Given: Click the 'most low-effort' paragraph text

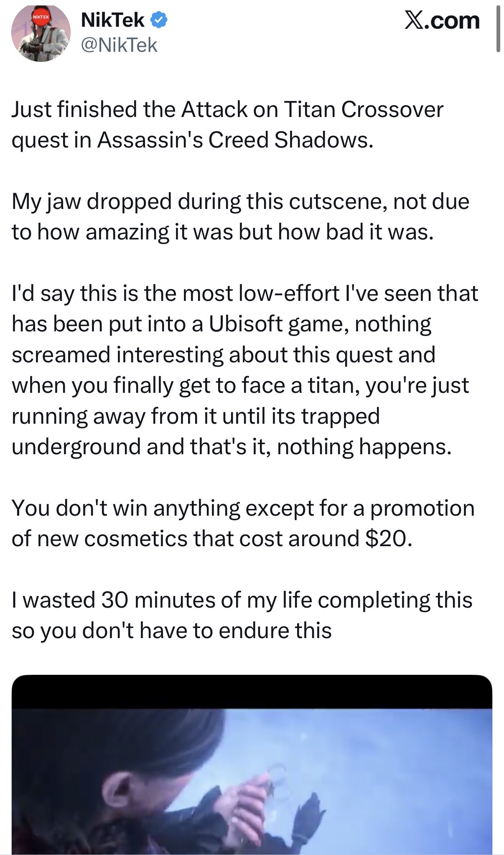Looking at the screenshot, I should tap(245, 370).
